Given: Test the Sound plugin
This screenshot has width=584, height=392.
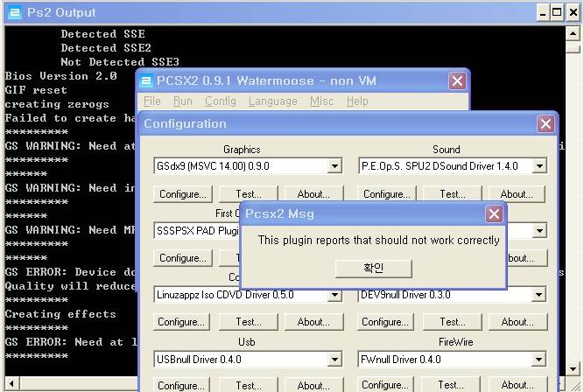Looking at the screenshot, I should [x=452, y=194].
